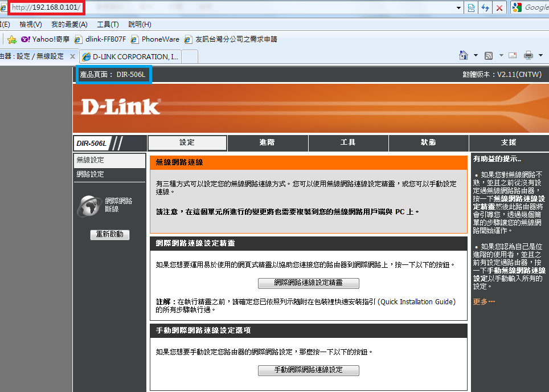
Task: Open a new blank browser tab
Action: 190,57
